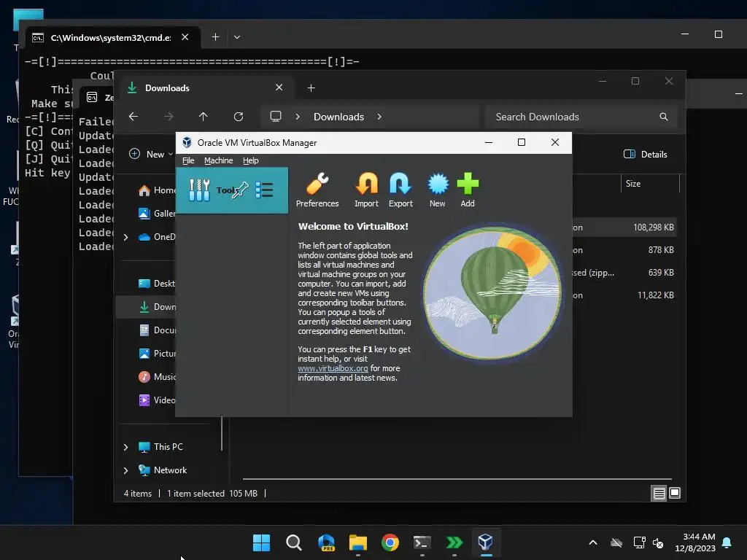The image size is (747, 560).
Task: Open the Tools list menu icon
Action: (264, 190)
